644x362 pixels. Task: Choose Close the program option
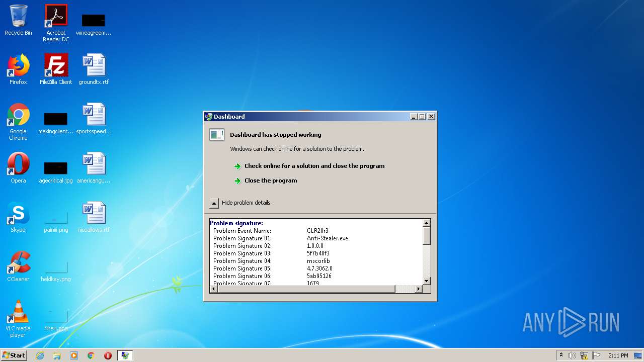(270, 180)
